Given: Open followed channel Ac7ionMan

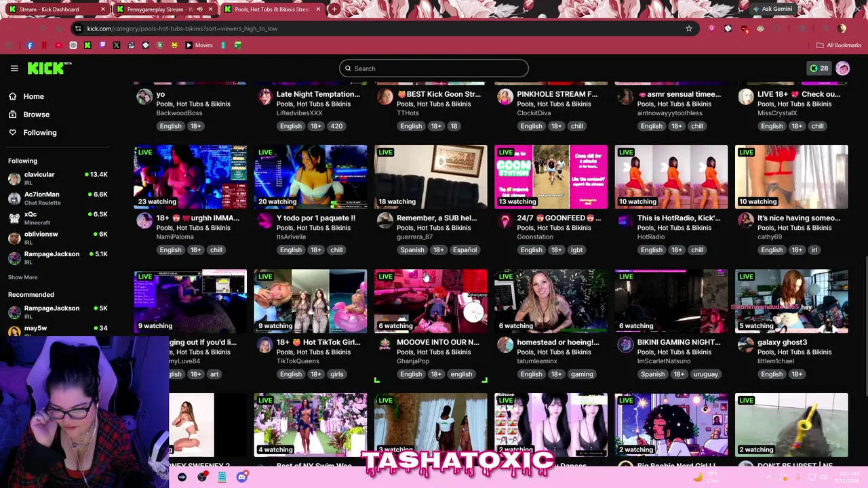Looking at the screenshot, I should (x=58, y=199).
